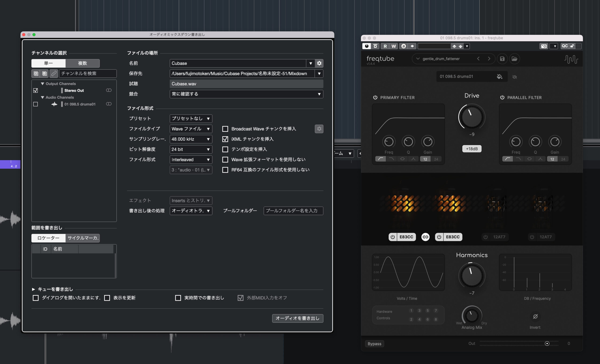Select the サイクルマーカー range tab
The image size is (600, 364).
click(82, 238)
